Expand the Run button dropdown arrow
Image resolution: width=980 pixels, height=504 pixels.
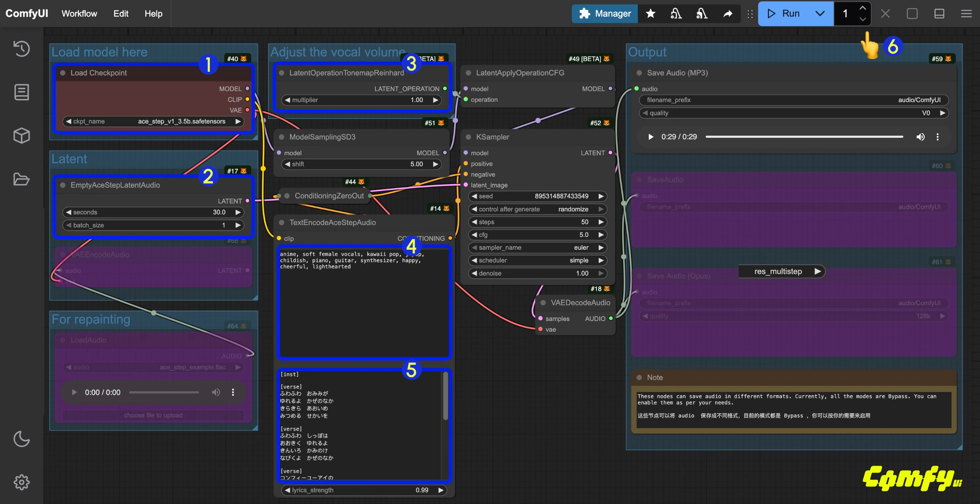pos(820,14)
